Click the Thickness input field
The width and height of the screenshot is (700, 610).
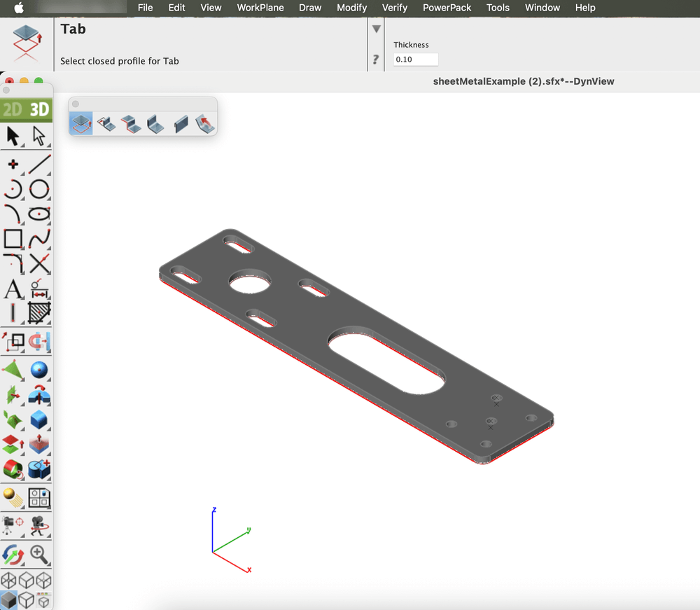(x=416, y=60)
